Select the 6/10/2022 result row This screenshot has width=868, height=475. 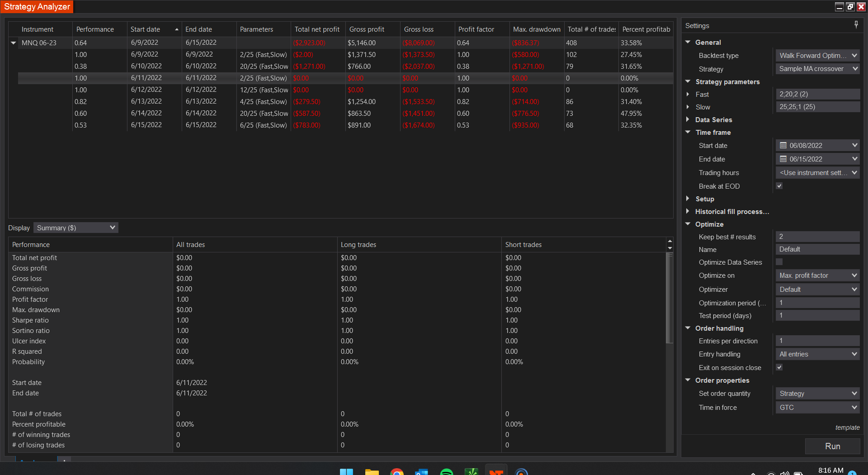pos(345,66)
